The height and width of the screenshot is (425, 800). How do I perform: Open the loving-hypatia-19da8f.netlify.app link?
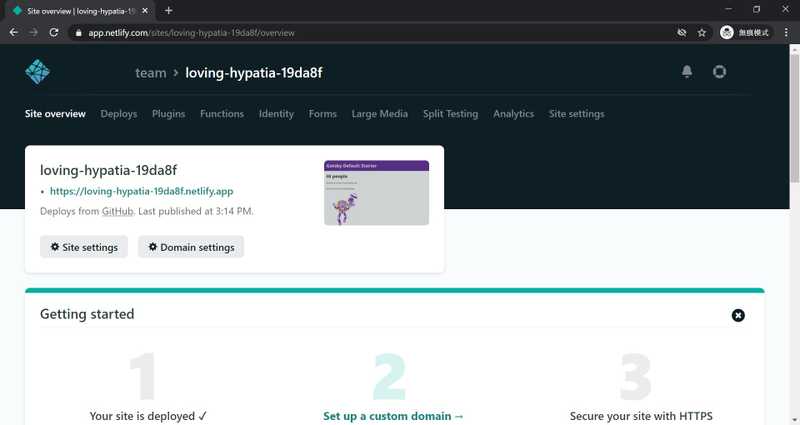point(141,191)
